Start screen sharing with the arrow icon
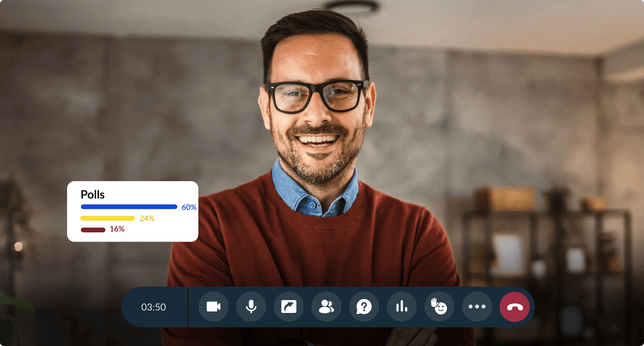644x346 pixels. 288,307
